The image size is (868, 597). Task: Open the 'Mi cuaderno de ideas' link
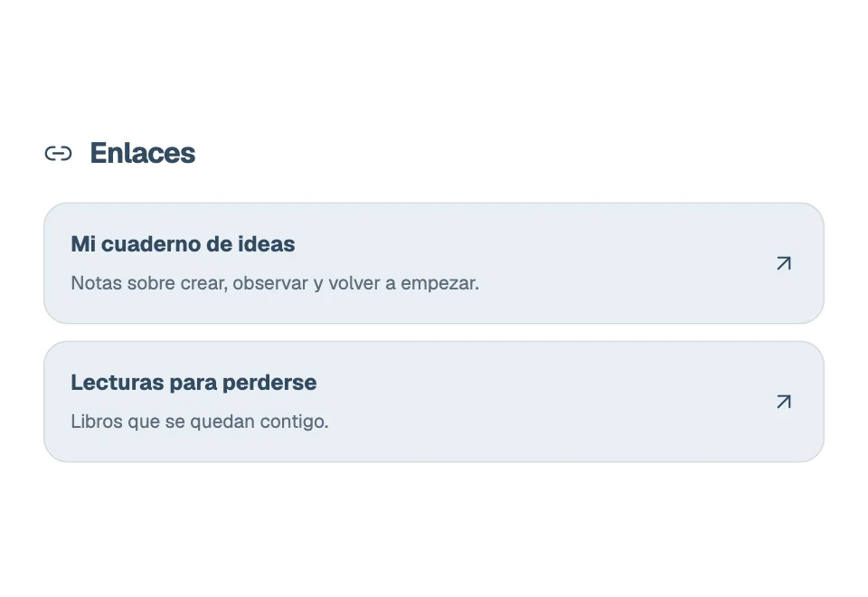tap(434, 263)
